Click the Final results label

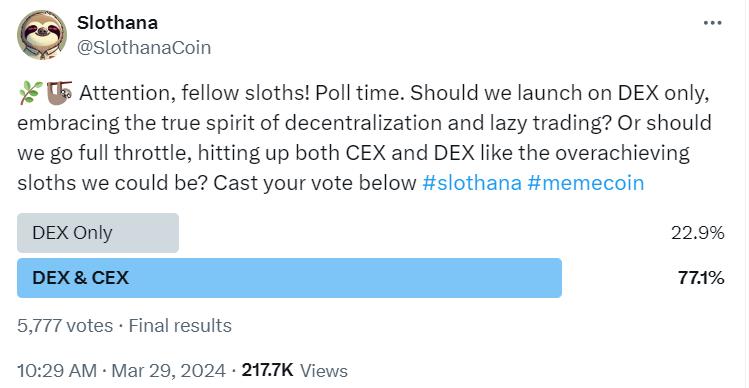pyautogui.click(x=180, y=326)
